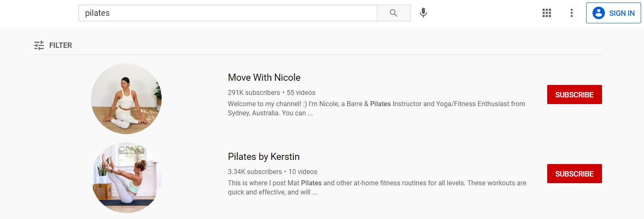Click the magnifier search button
The image size is (644, 219).
(x=393, y=13)
